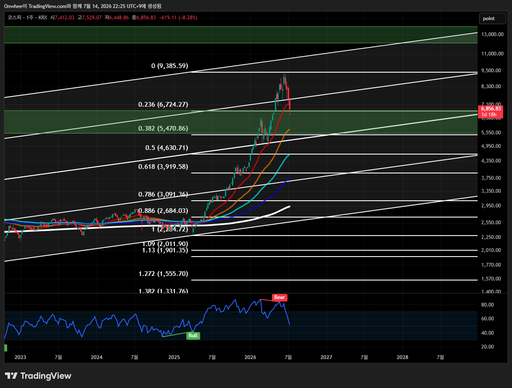Screen dimensions: 512x388
Task: Click the 2026 label on time axis
Action: 250,357
